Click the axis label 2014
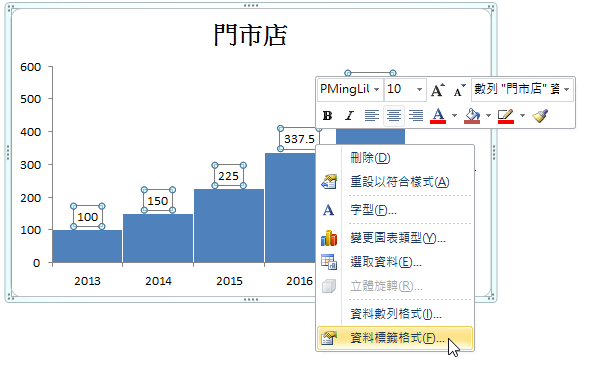This screenshot has width=600, height=365. pos(158,281)
